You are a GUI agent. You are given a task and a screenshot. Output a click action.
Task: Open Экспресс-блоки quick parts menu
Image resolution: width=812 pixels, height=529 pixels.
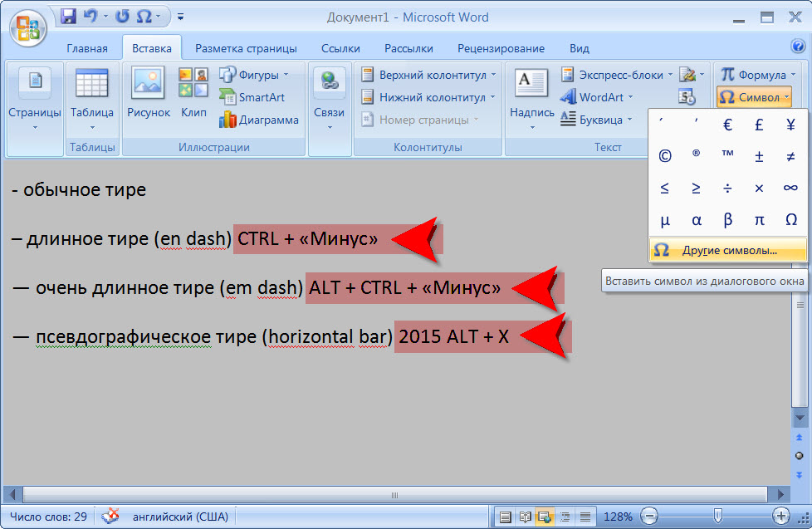click(x=617, y=75)
